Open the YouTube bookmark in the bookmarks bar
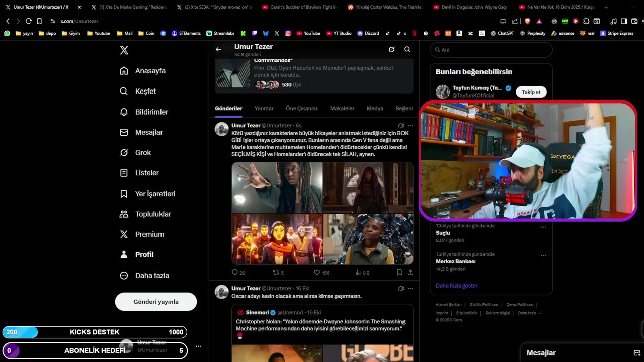This screenshot has height=362, width=644. pyautogui.click(x=308, y=33)
